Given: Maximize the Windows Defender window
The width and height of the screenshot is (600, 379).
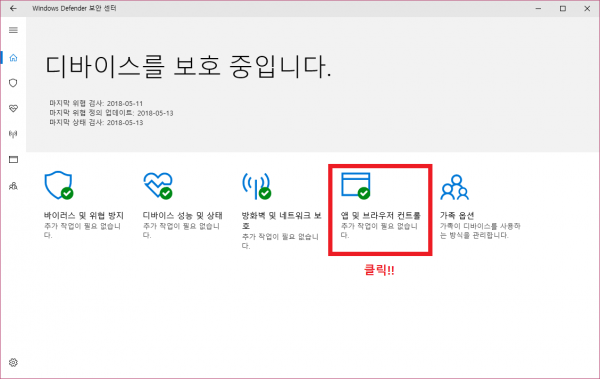Looking at the screenshot, I should click(562, 8).
